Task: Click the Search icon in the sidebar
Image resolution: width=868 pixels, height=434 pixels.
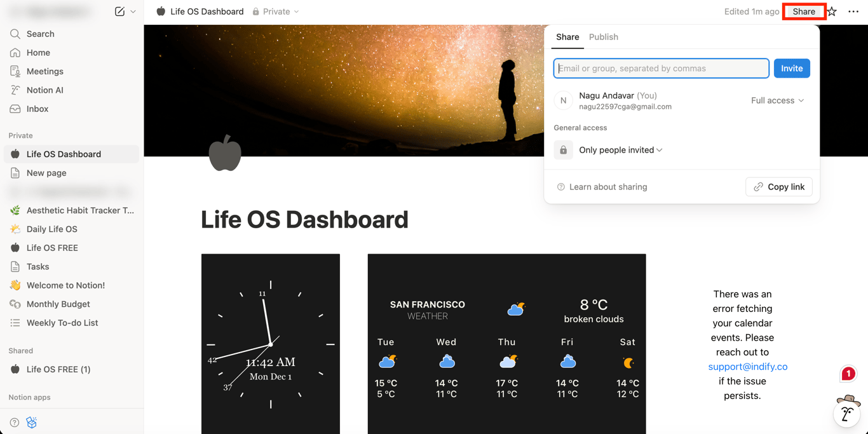Action: click(x=15, y=34)
